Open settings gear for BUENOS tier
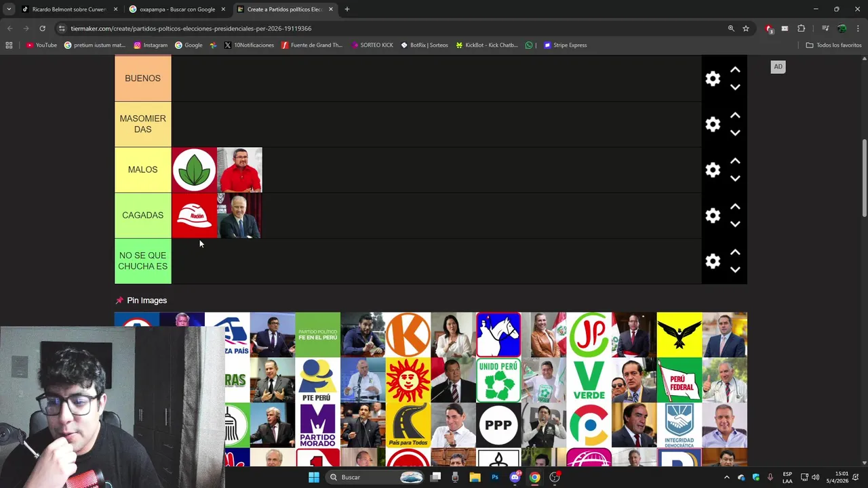The image size is (868, 488). (x=713, y=79)
